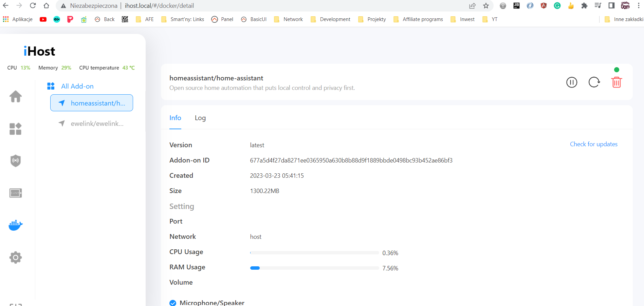Go back with browser back arrow
This screenshot has width=644, height=306.
6,6
